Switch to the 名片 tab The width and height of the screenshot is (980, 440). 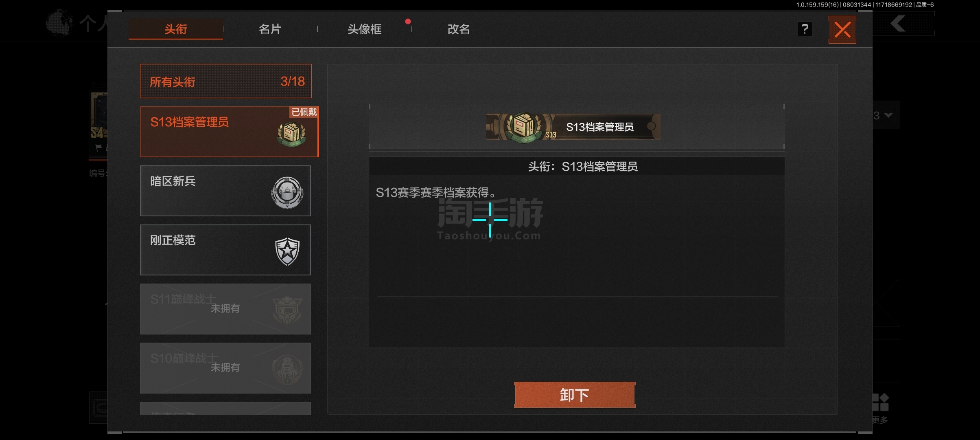[270, 29]
